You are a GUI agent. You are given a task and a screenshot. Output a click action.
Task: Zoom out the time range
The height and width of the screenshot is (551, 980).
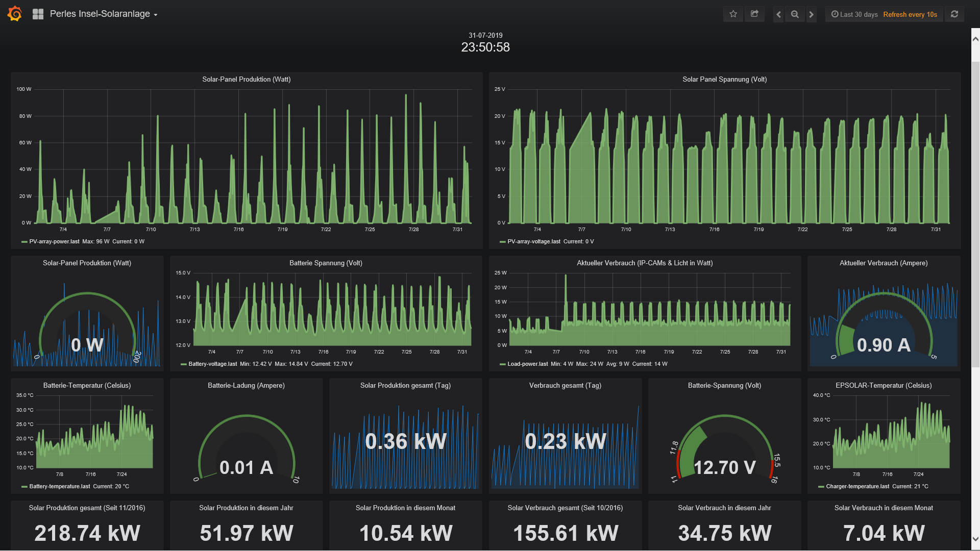tap(795, 14)
